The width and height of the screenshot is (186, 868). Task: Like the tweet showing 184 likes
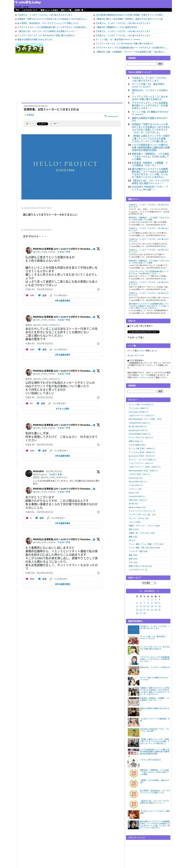point(27,450)
